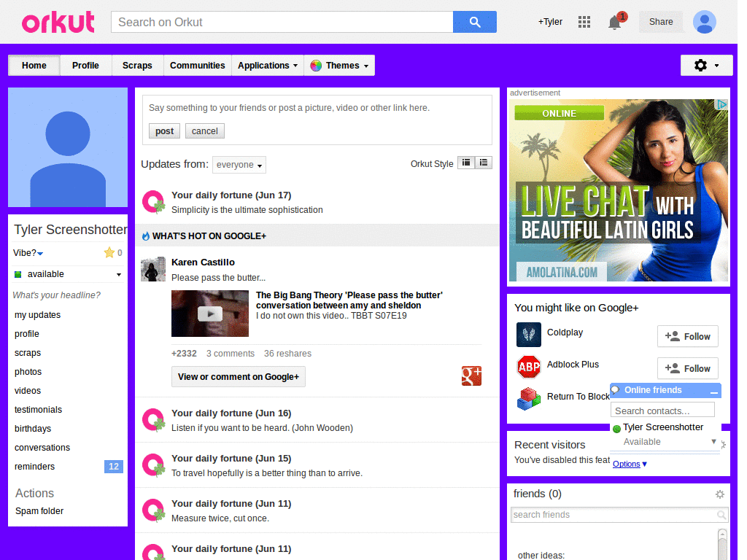Open the Communities tab
The width and height of the screenshot is (747, 560).
[197, 65]
